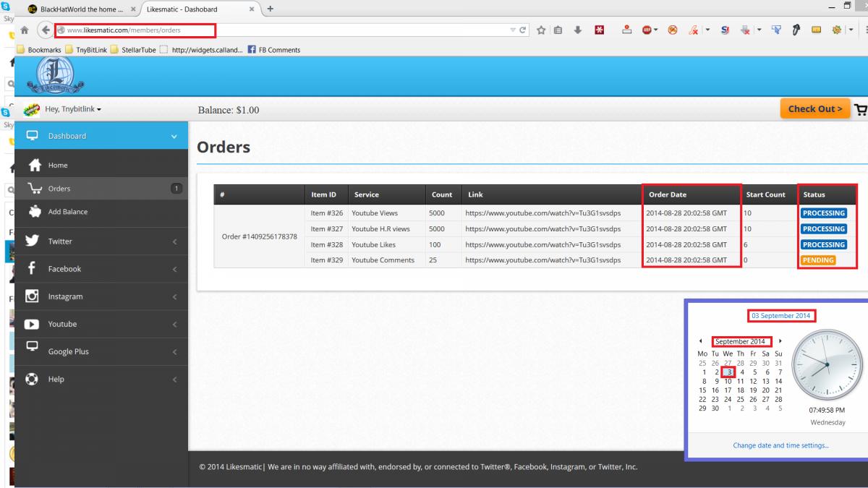
Task: Open the TnyBitLink bookmark folder
Action: [x=86, y=50]
